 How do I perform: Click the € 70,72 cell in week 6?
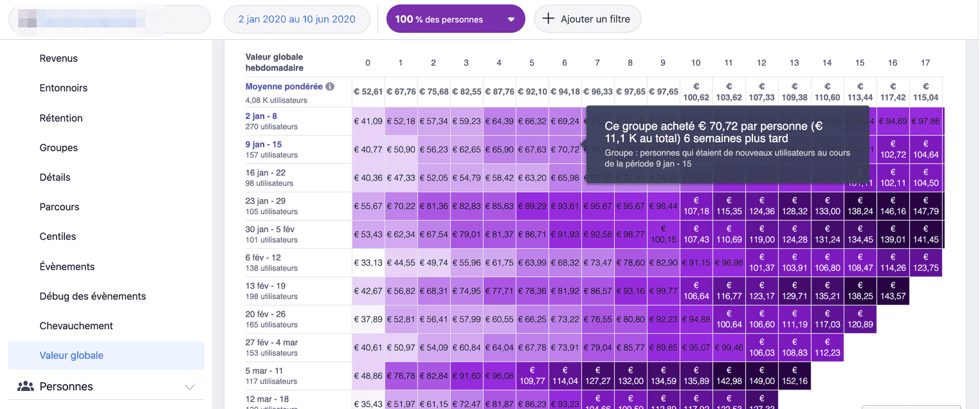(x=565, y=150)
